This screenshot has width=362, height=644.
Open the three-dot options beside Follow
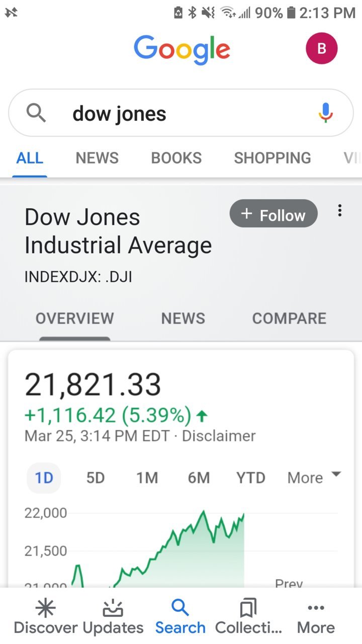[340, 210]
